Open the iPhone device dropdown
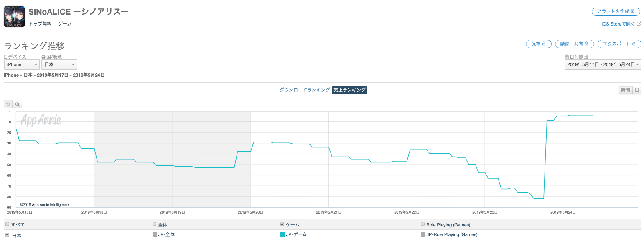This screenshot has width=644, height=247. point(22,64)
